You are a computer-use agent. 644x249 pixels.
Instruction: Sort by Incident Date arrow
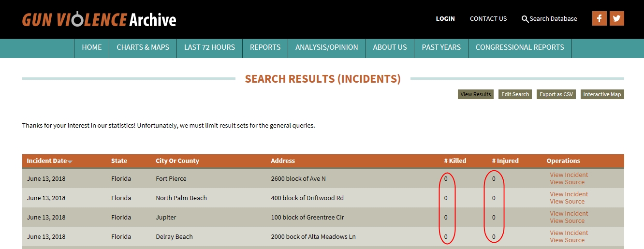click(70, 161)
